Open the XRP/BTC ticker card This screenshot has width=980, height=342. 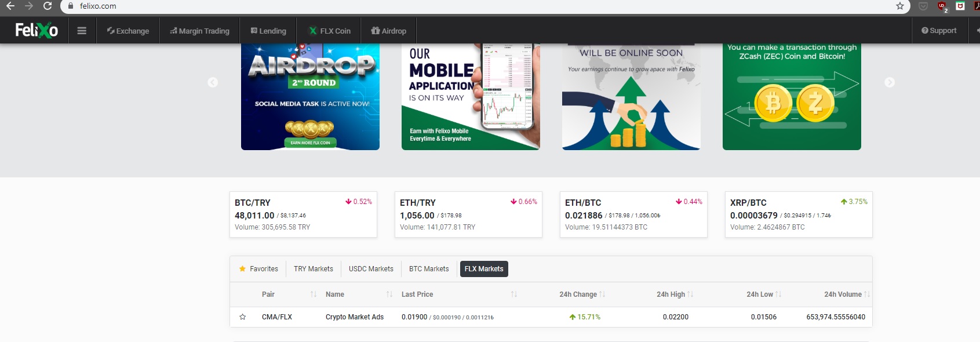click(x=799, y=214)
